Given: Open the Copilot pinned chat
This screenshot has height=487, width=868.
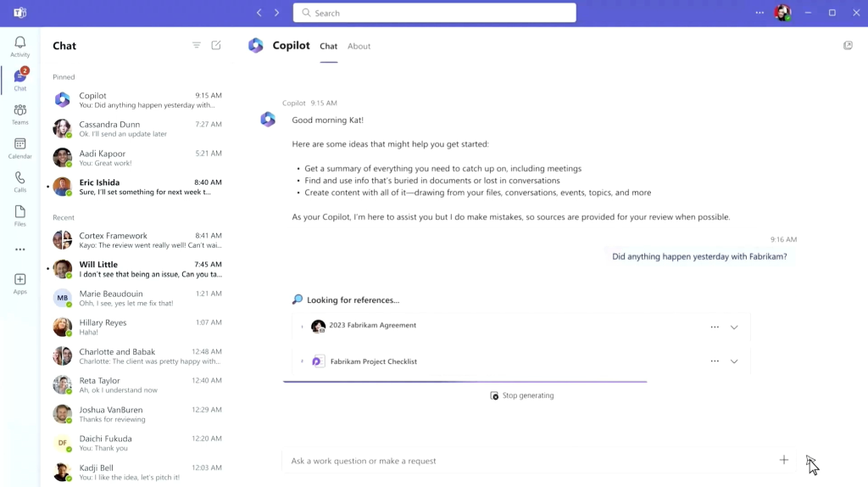Looking at the screenshot, I should click(x=136, y=100).
